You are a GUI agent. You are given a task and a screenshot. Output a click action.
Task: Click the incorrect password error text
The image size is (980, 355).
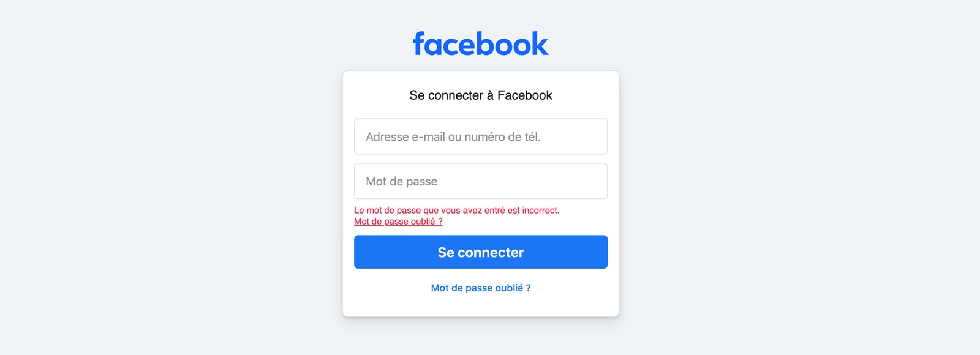[456, 210]
